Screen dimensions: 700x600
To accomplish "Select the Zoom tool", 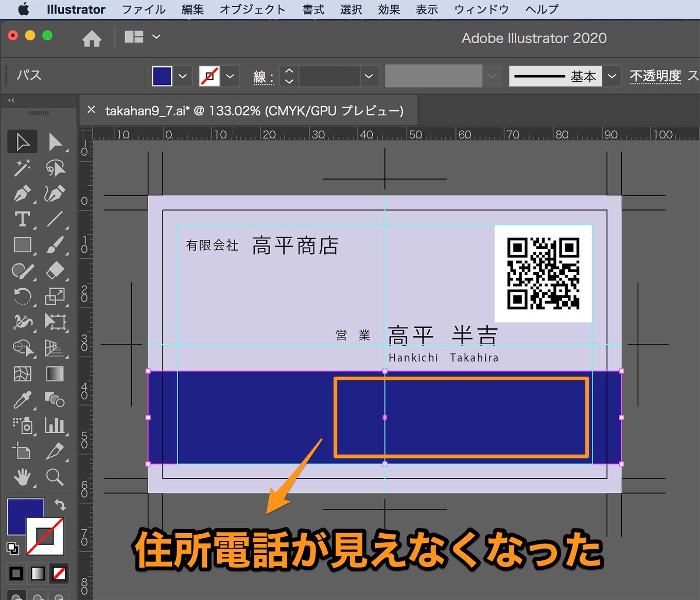I will (56, 478).
